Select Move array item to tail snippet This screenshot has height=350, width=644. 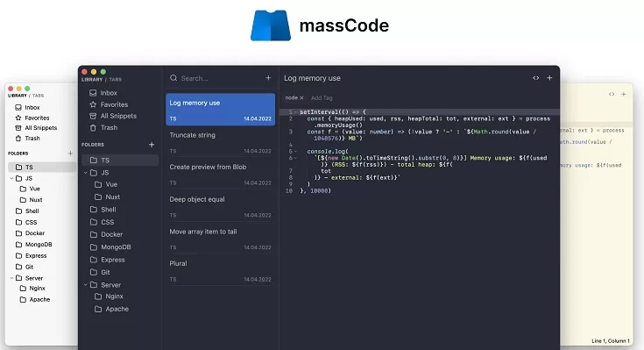[x=221, y=239]
